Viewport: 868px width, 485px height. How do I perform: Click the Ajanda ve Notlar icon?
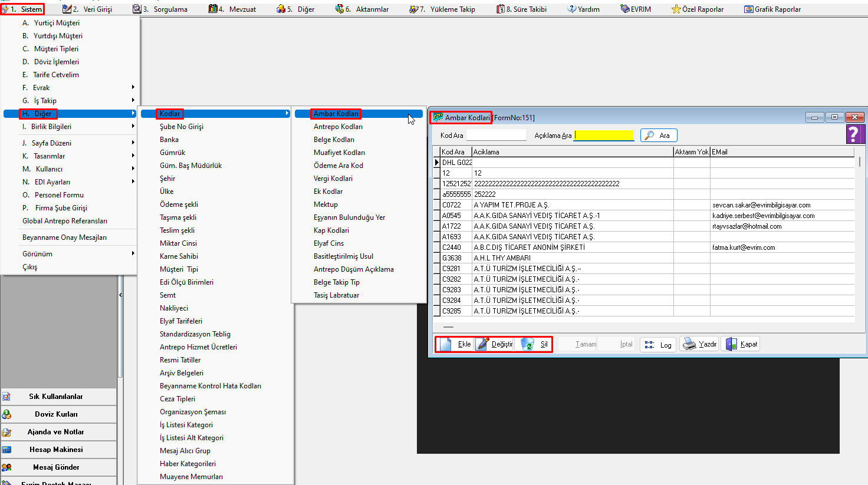coord(6,432)
